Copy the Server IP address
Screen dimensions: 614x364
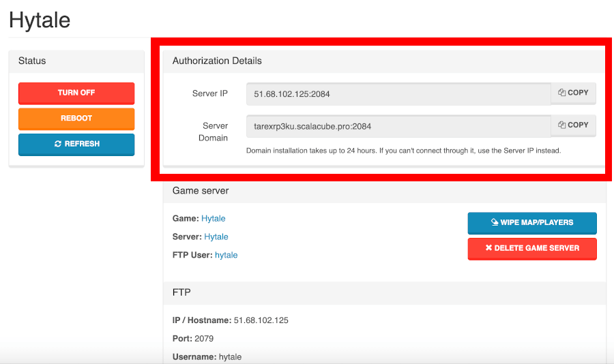click(x=573, y=93)
